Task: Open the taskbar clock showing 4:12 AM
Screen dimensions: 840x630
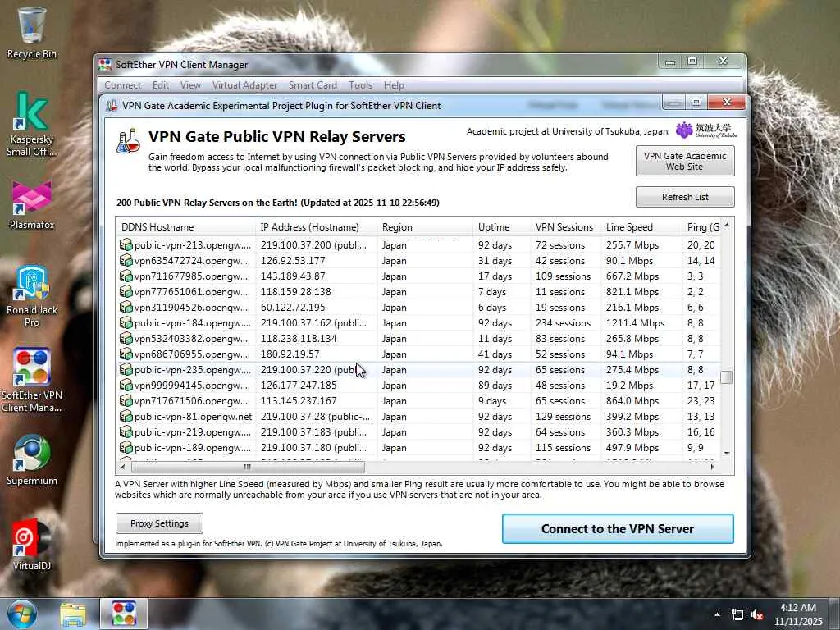Action: click(797, 614)
